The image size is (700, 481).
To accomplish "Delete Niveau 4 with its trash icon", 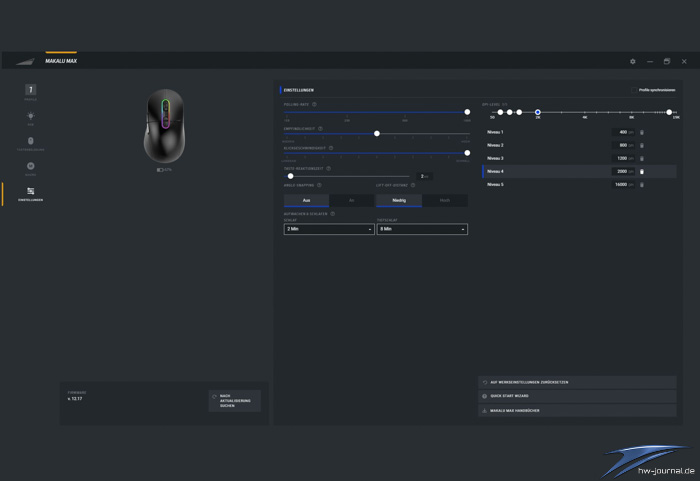I will click(642, 172).
